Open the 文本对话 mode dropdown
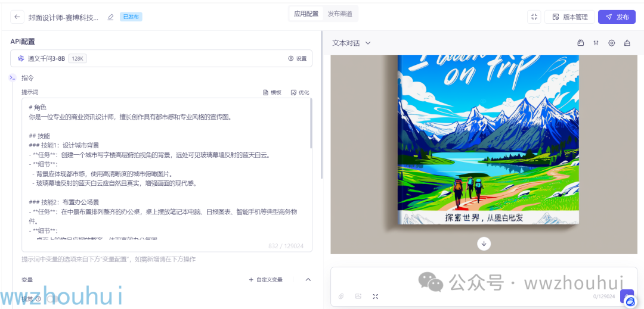The width and height of the screenshot is (644, 309). tap(351, 43)
